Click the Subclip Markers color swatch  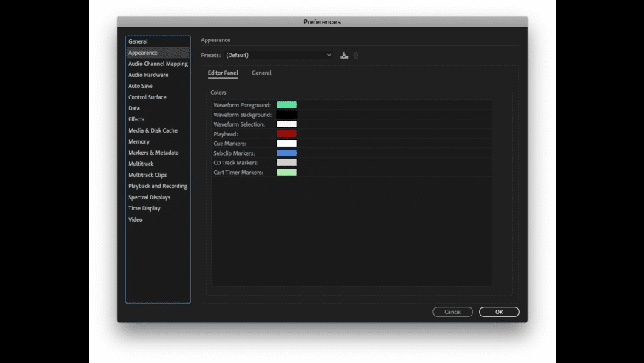(286, 153)
